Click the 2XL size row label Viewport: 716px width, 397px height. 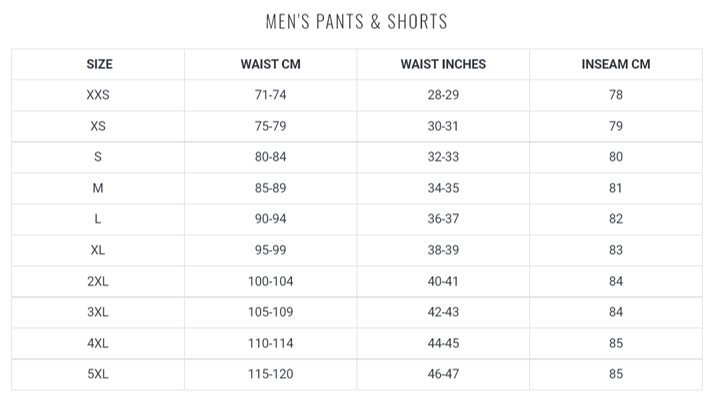(98, 281)
